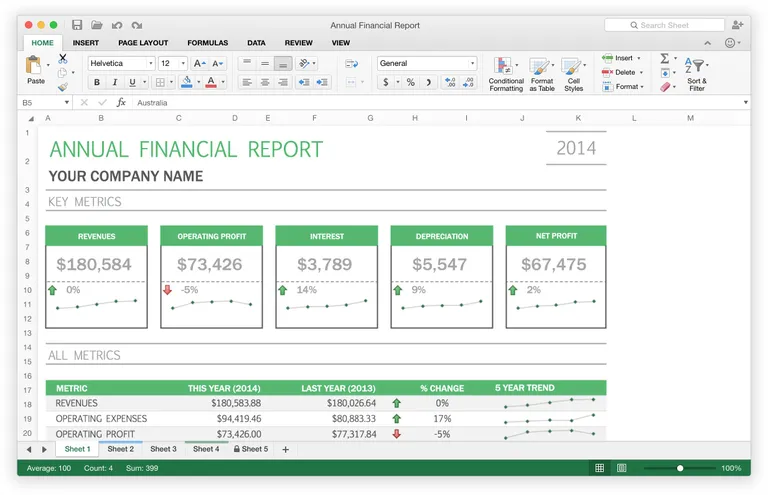Apply currency dollar format

(386, 82)
